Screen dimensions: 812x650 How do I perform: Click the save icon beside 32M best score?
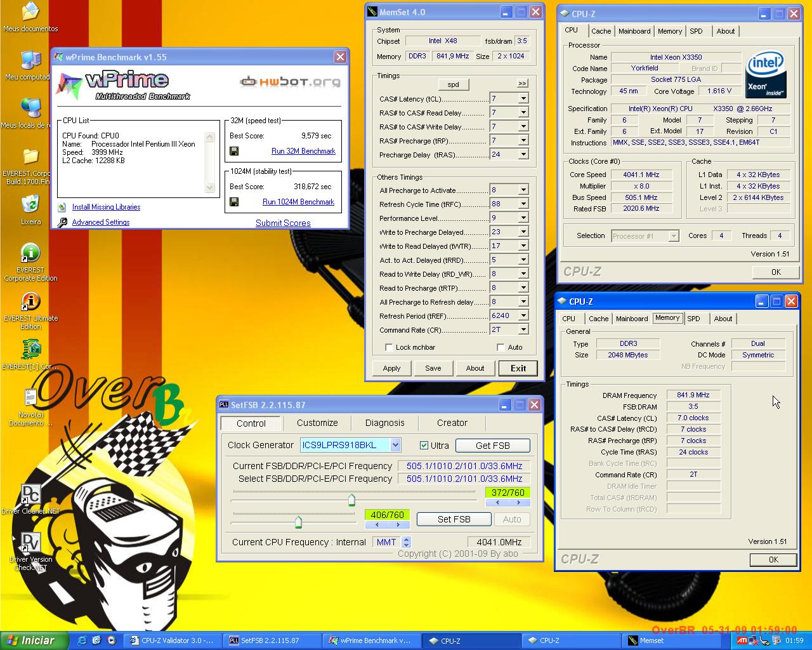[234, 151]
